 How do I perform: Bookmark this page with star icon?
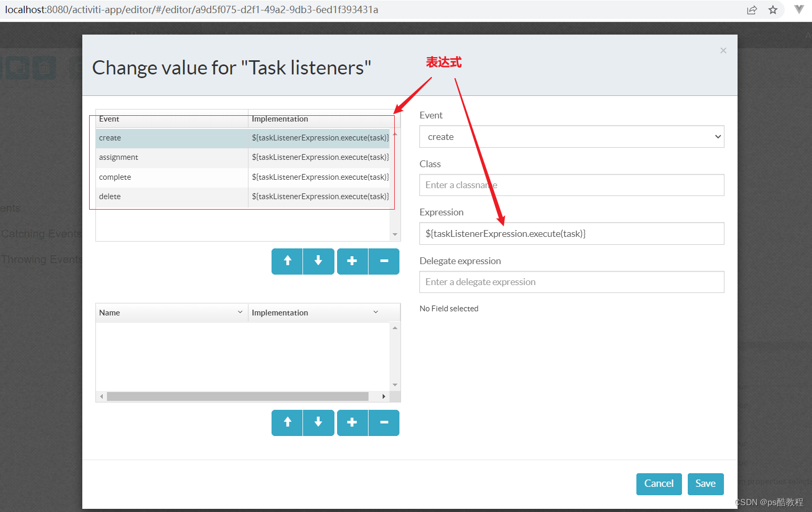[773, 10]
